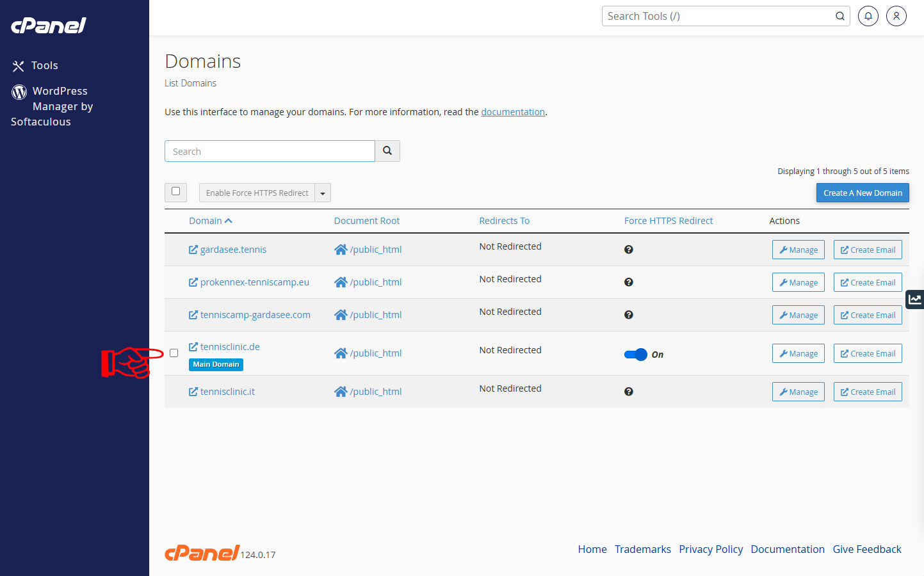Viewport: 924px width, 576px height.
Task: Expand the Enable Force HTTPS Redirect dropdown arrow
Action: 323,193
